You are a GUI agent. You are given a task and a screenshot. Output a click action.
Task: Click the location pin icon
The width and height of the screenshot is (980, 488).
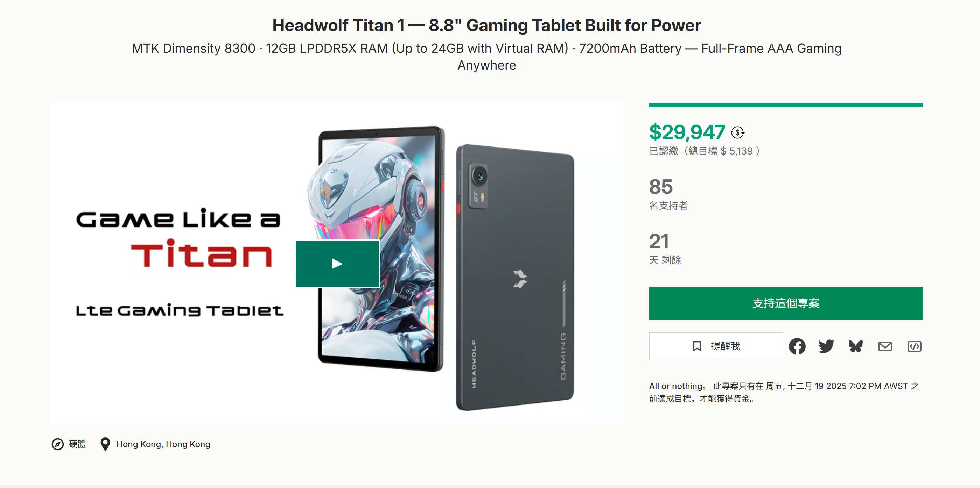click(x=105, y=444)
